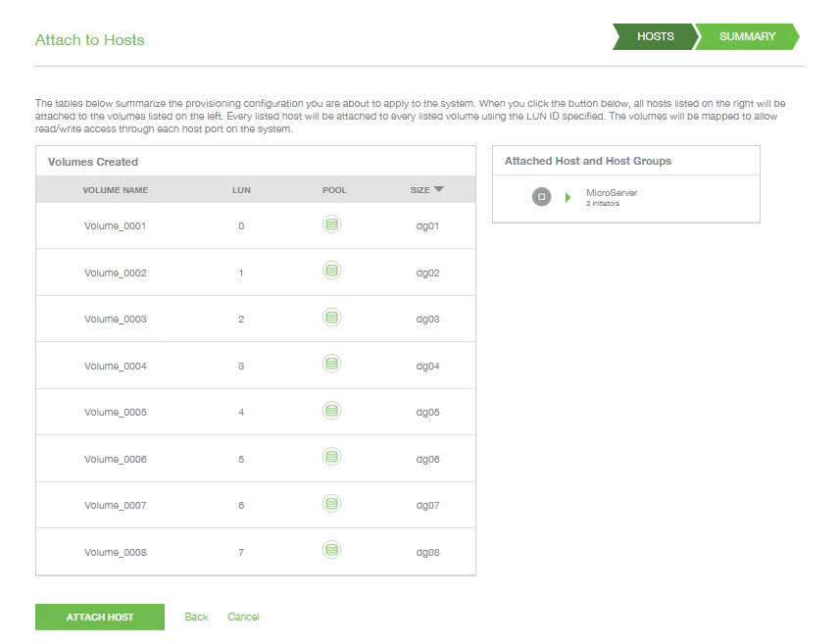Click the pool icon in the Volume_0006 row
Viewport: 840px width, 644px height.
(331, 457)
